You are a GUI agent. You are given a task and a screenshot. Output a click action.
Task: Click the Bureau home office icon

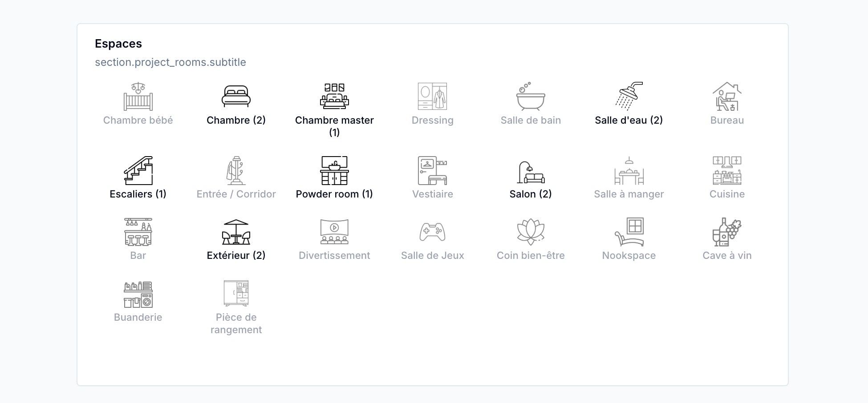(x=727, y=96)
